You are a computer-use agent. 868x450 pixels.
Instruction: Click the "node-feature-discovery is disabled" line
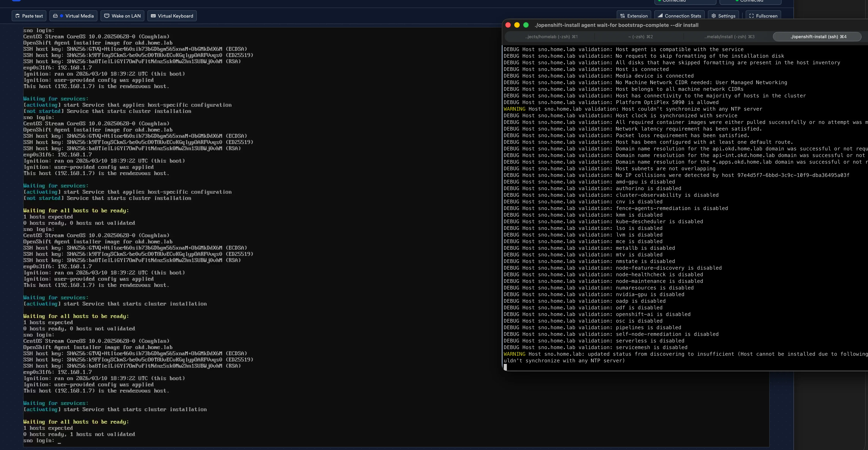point(613,268)
